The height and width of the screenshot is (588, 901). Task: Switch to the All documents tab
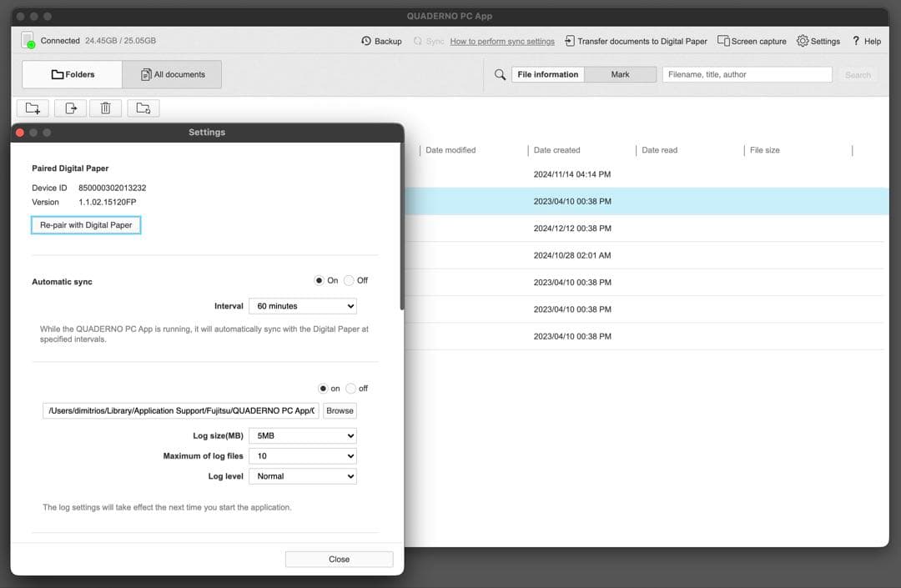tap(173, 75)
